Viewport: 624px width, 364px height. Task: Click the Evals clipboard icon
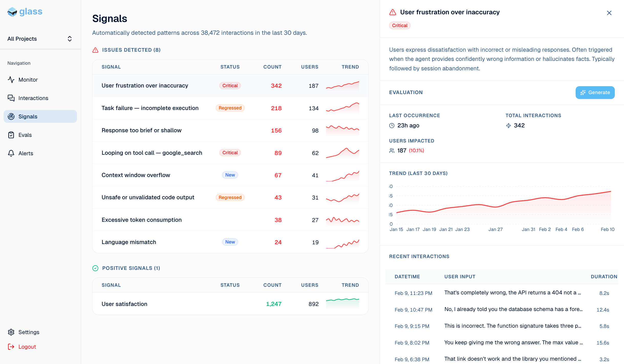pyautogui.click(x=11, y=135)
